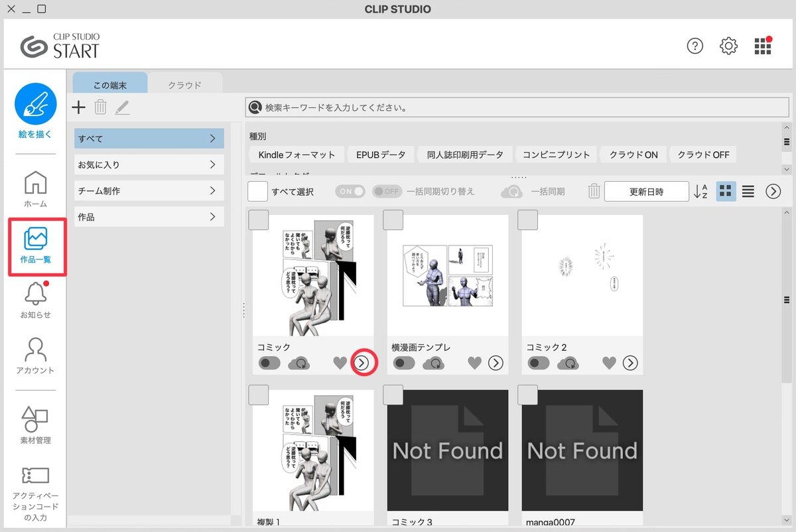Select the 絵を描く paint tool icon
796x532 pixels.
[36, 103]
